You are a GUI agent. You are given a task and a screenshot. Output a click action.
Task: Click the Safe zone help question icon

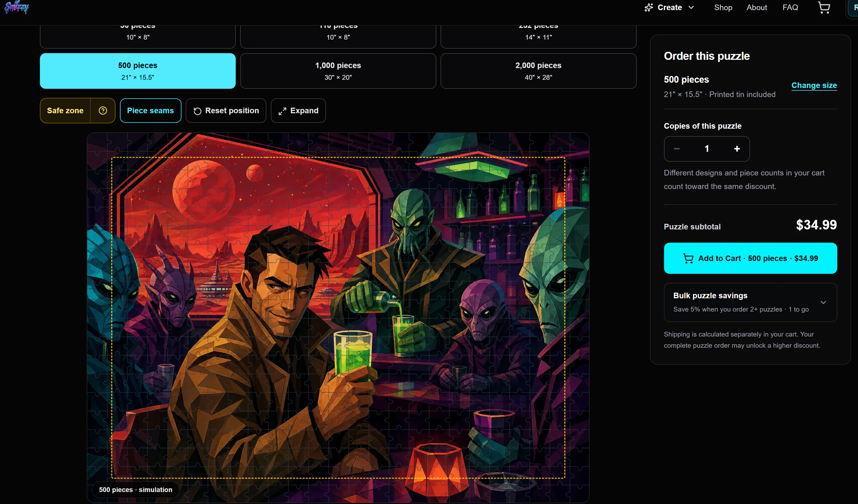[x=103, y=111]
